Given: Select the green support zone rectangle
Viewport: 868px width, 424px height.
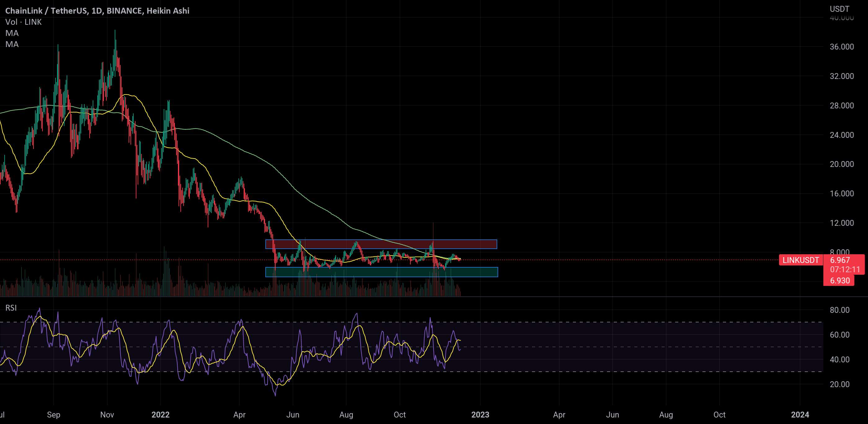Looking at the screenshot, I should [x=381, y=272].
